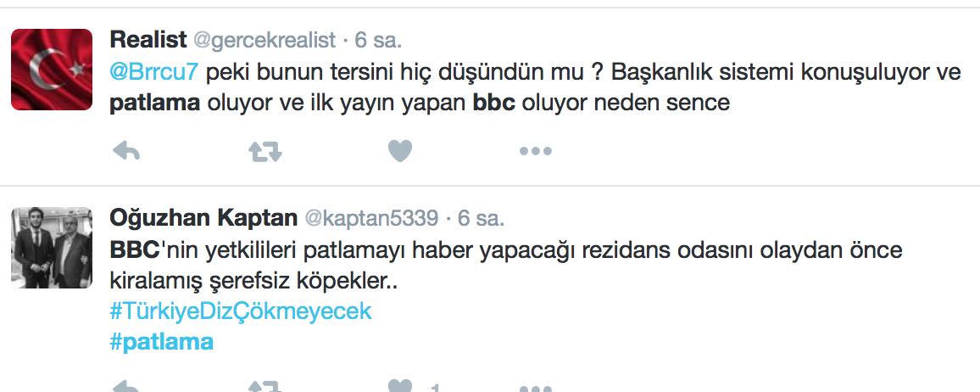Select the Başkanlık sistemi tweet text
This screenshot has width=980, height=392.
535,87
